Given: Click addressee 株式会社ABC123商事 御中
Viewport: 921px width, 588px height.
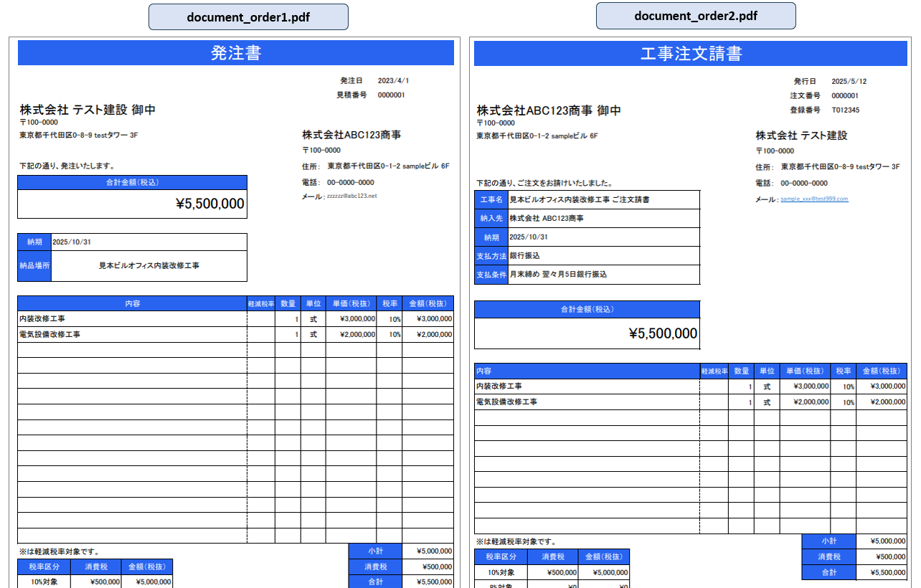Looking at the screenshot, I should tap(549, 110).
